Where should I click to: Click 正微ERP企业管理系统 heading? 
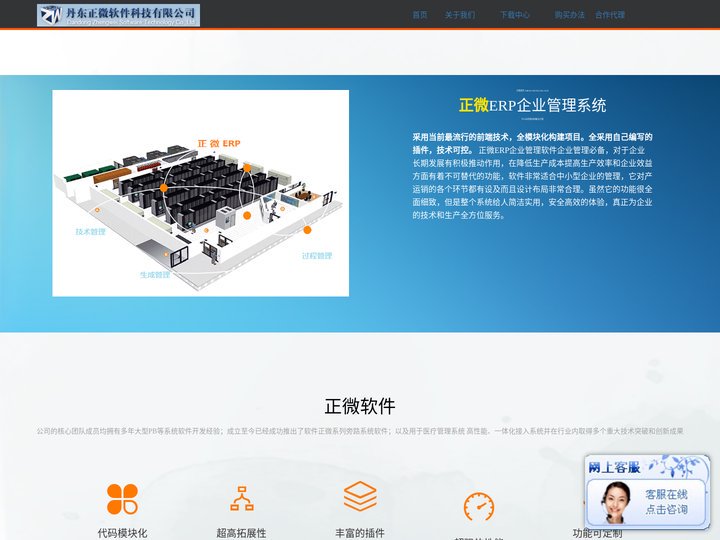point(533,105)
